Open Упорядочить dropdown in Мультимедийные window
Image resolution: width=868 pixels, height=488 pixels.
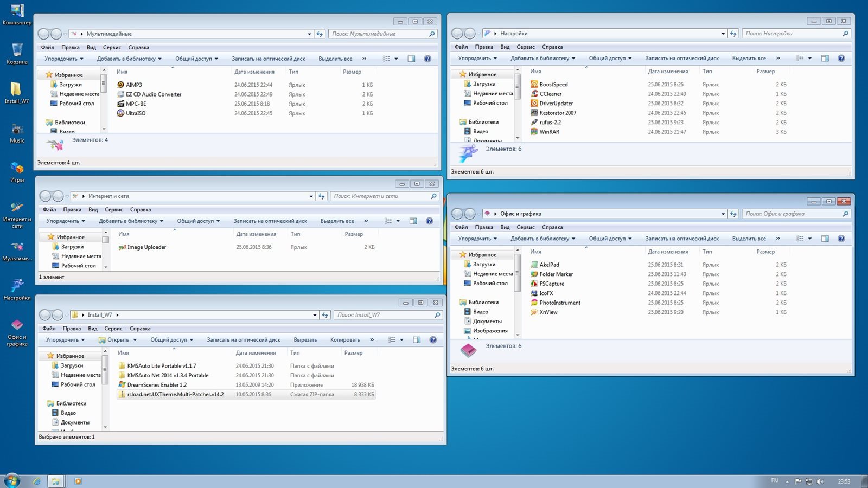[x=64, y=59]
